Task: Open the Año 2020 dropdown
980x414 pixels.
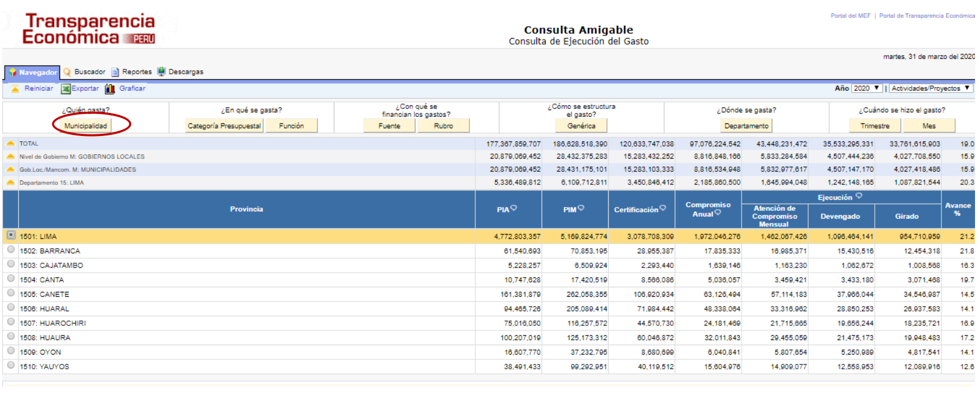Action: click(x=867, y=88)
